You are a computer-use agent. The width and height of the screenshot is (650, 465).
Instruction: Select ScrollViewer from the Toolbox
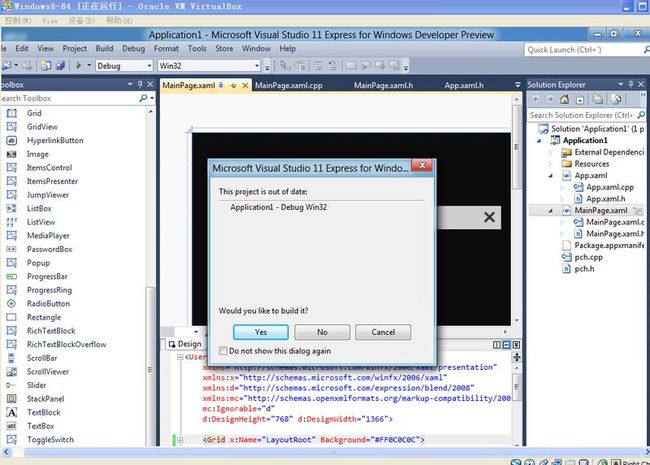48,372
